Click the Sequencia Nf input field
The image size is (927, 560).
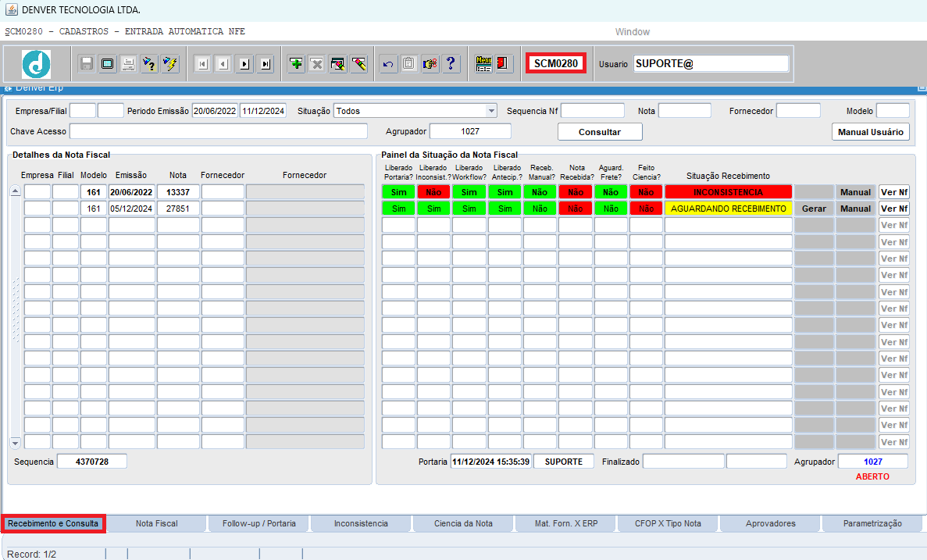(593, 111)
